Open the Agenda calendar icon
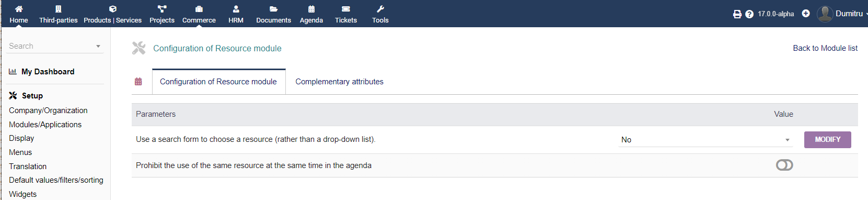The width and height of the screenshot is (868, 200). [x=311, y=9]
